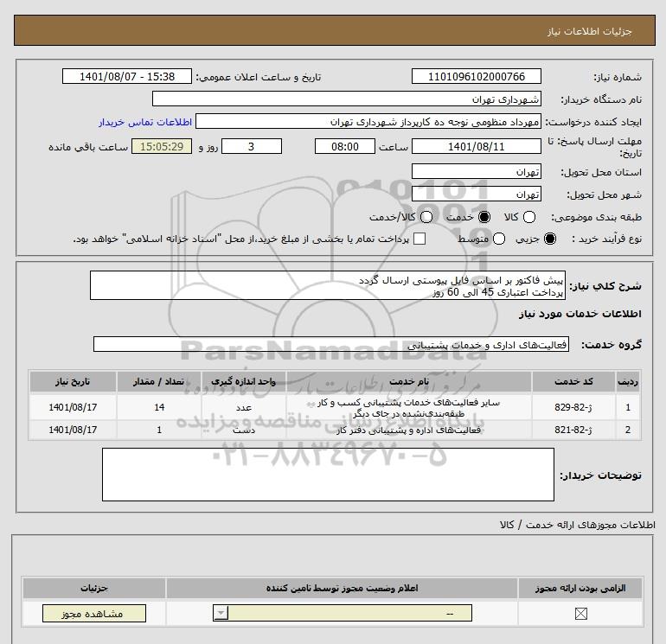
Task: Click the remaining time countdown 15:05:29
Action: 162,146
